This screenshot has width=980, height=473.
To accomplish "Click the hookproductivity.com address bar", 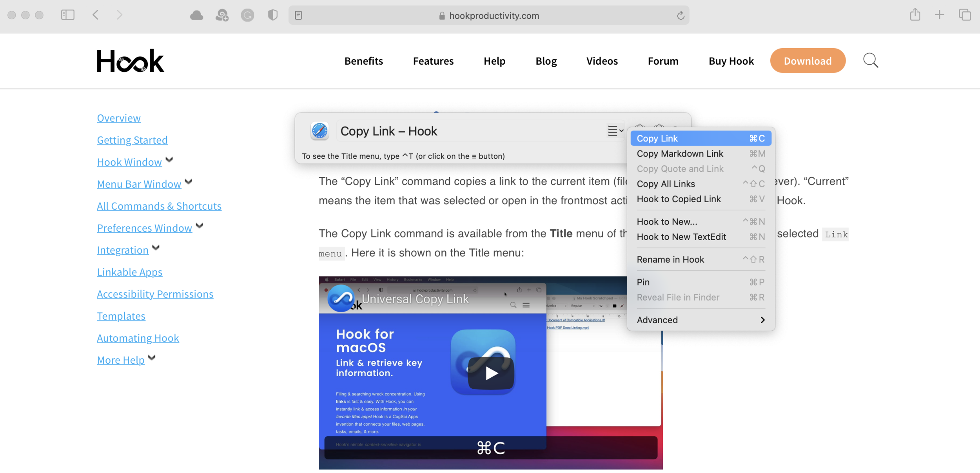I will [489, 15].
